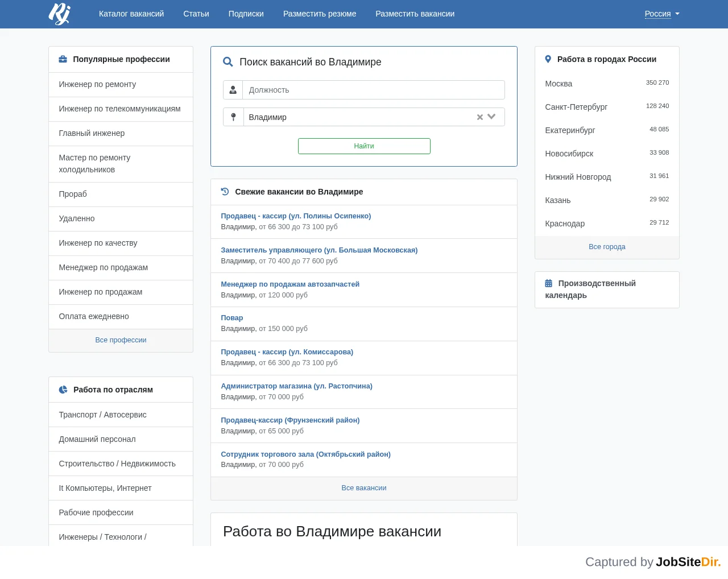
Task: Open Производственный календарь link
Action: pyautogui.click(x=590, y=289)
